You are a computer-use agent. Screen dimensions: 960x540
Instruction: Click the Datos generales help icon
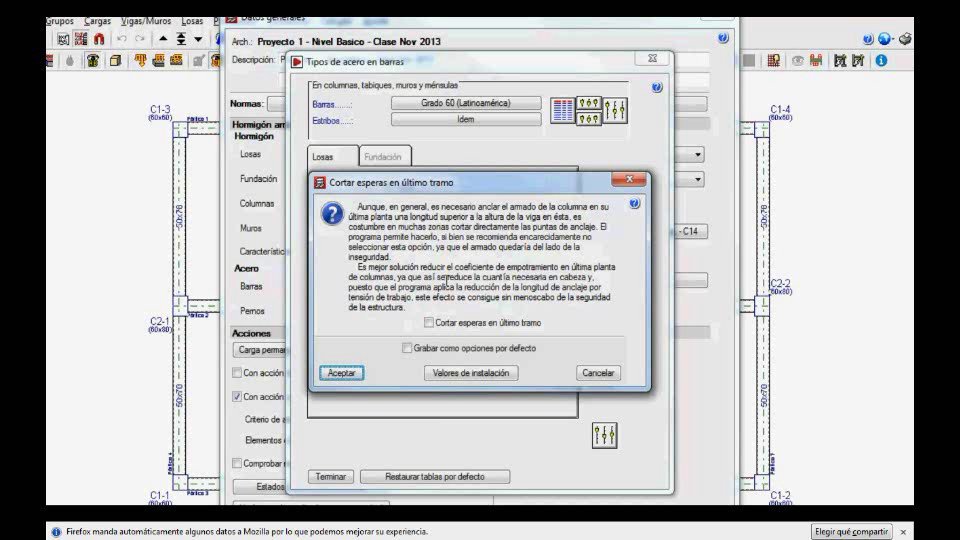(723, 38)
